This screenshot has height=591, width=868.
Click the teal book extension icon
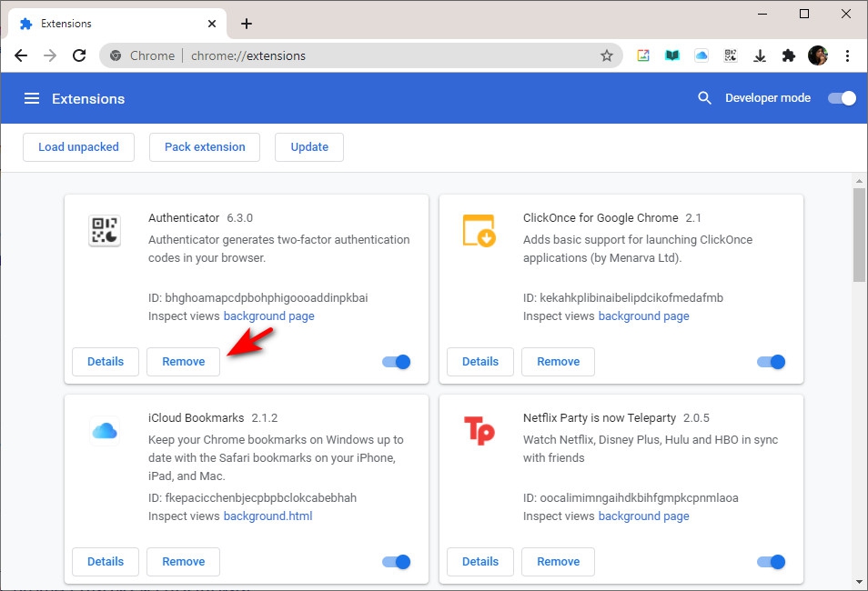pos(672,55)
